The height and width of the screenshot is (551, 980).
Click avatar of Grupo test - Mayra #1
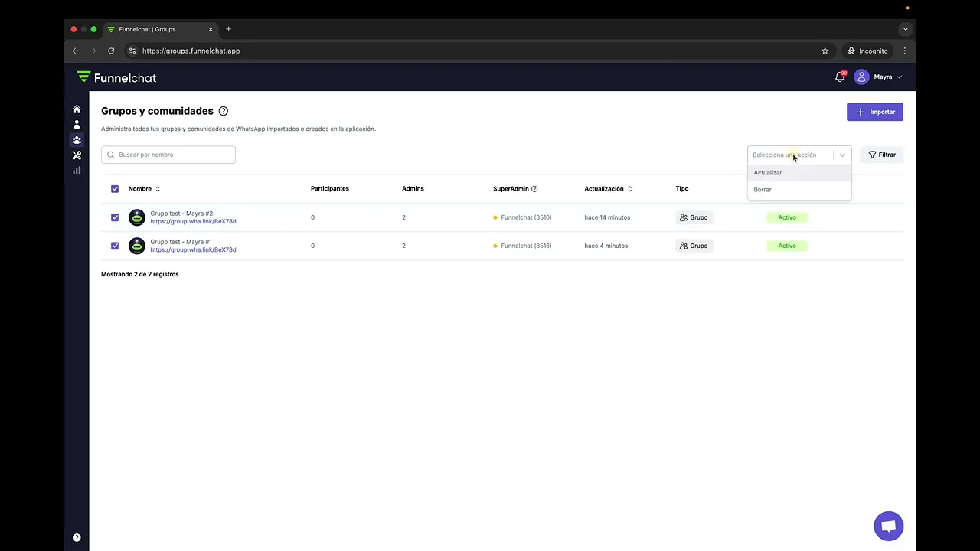tap(137, 246)
